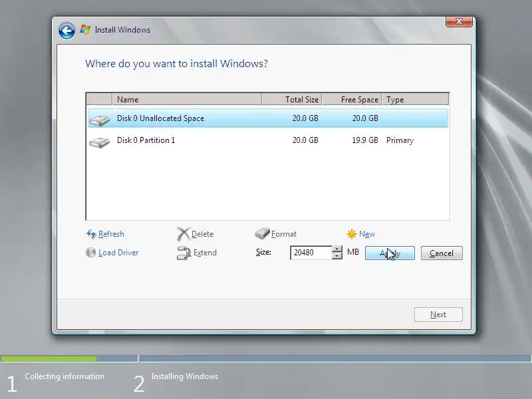Image resolution: width=532 pixels, height=399 pixels.
Task: Apply the partition size
Action: [390, 253]
